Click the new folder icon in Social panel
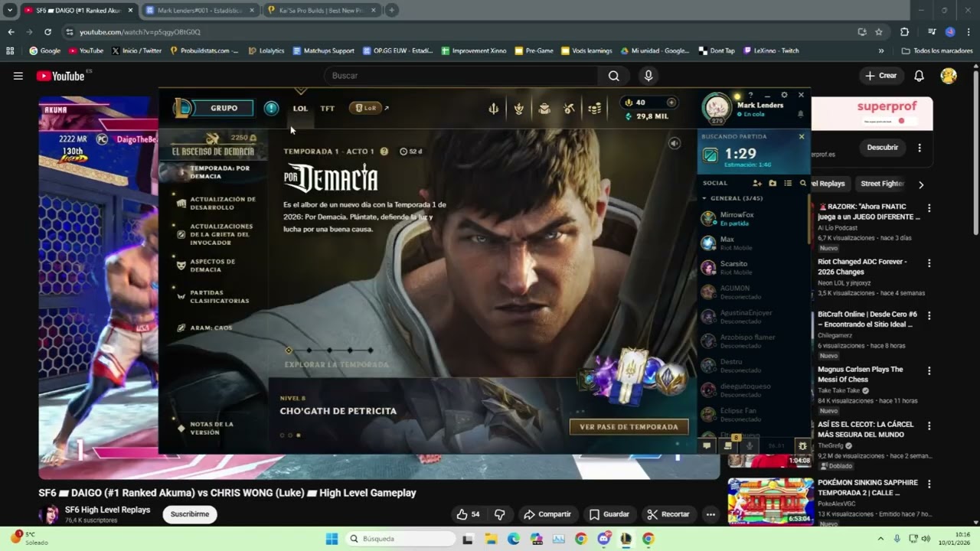 click(773, 183)
